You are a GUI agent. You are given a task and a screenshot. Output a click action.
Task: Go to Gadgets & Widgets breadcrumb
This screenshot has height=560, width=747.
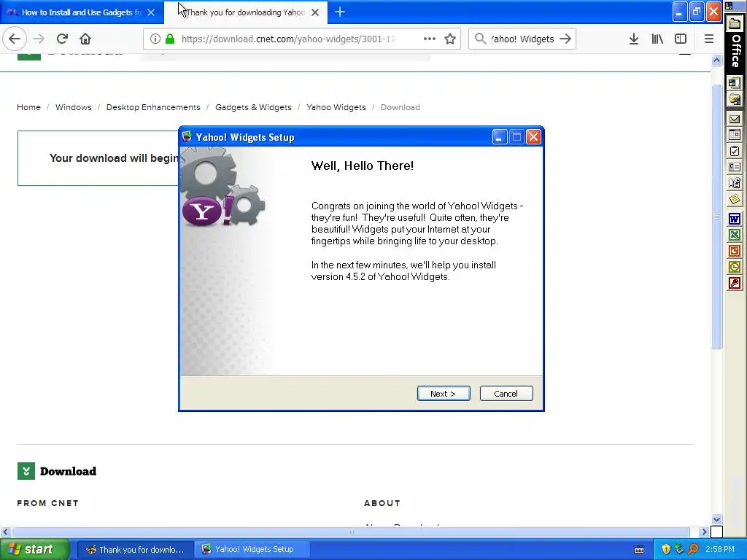pyautogui.click(x=253, y=107)
